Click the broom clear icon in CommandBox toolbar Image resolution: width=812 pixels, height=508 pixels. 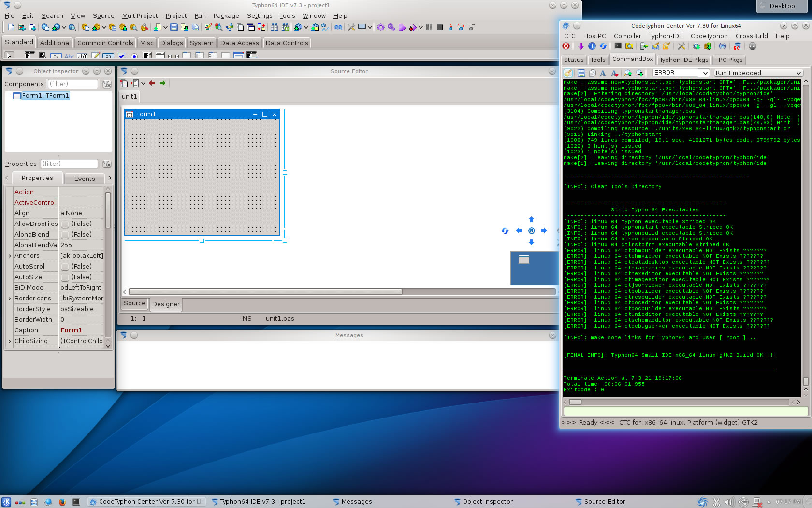pyautogui.click(x=568, y=73)
